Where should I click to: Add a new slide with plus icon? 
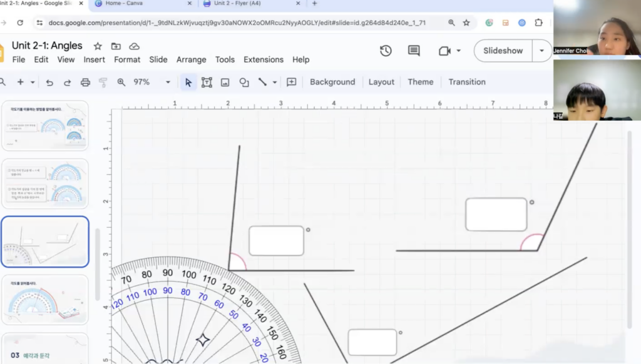click(x=20, y=82)
